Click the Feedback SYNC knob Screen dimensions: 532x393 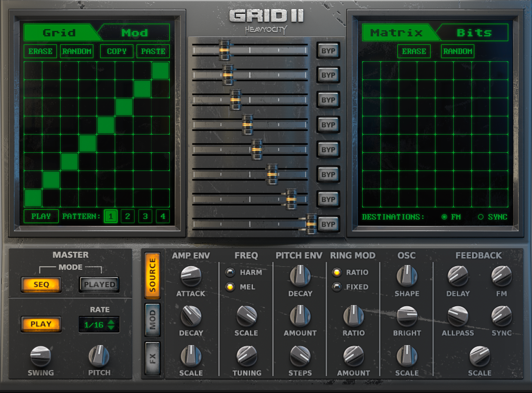click(501, 316)
